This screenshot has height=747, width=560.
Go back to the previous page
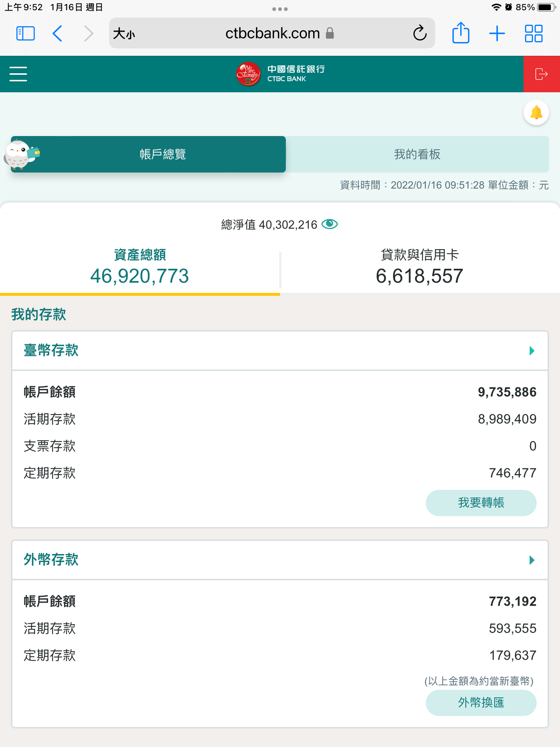(x=58, y=34)
